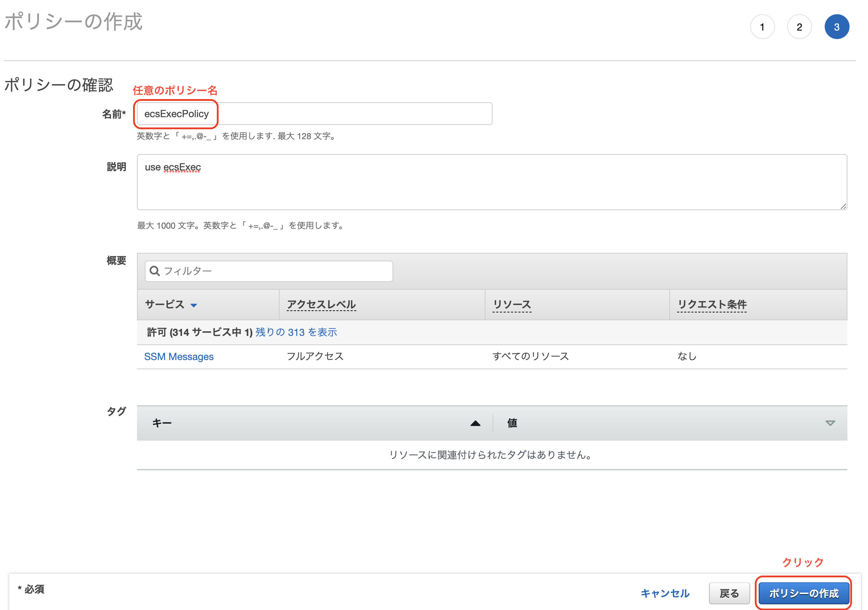This screenshot has height=610, width=868.
Task: Click the キャンセル link
Action: 665,593
